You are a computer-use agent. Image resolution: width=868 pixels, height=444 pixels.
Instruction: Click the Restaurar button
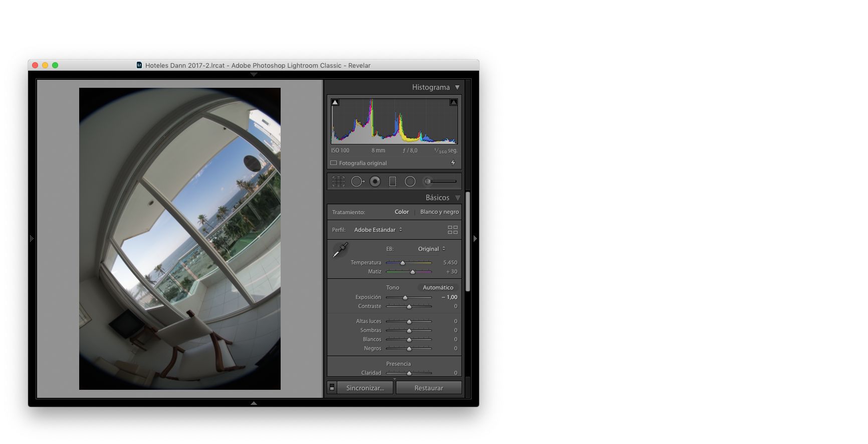click(428, 388)
